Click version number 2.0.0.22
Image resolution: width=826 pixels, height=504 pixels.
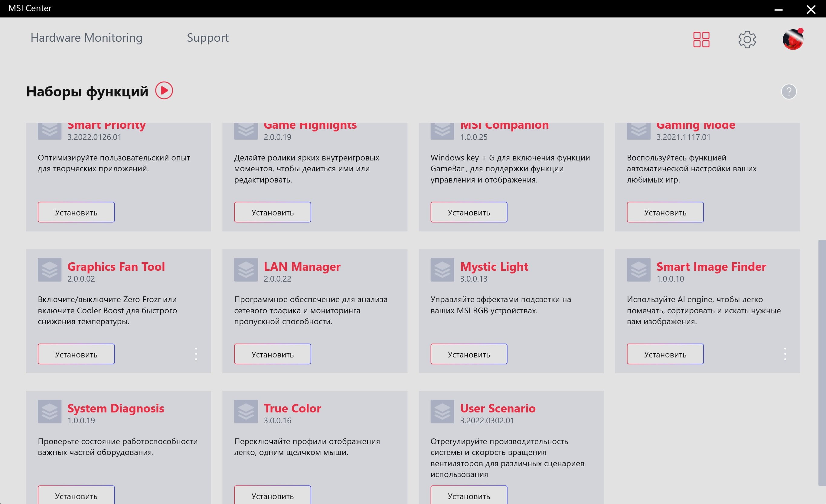277,279
